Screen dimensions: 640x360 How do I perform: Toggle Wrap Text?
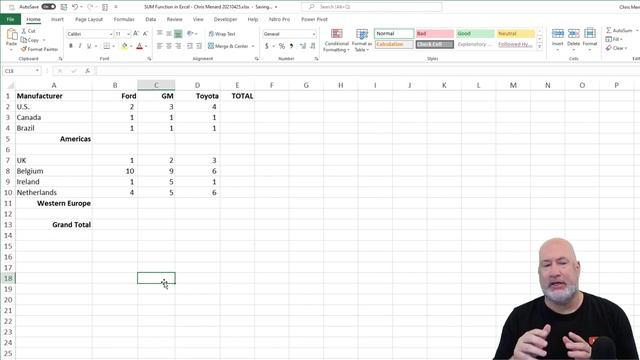[x=222, y=34]
